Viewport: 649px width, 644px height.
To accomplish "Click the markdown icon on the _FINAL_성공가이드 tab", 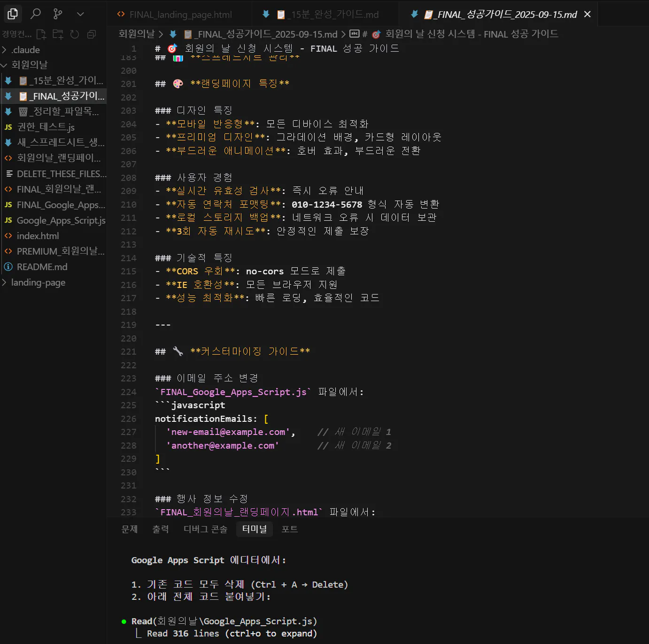I will 414,15.
